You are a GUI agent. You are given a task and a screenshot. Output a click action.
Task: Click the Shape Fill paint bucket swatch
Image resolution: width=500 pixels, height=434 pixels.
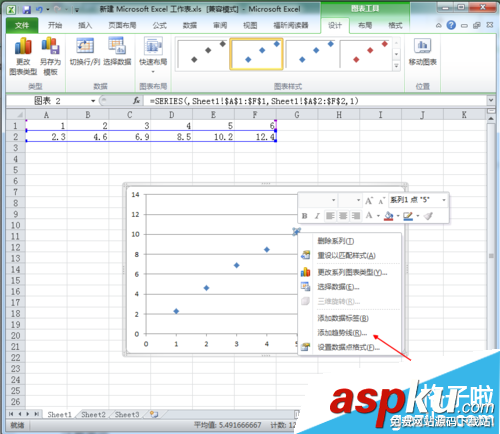tap(389, 216)
